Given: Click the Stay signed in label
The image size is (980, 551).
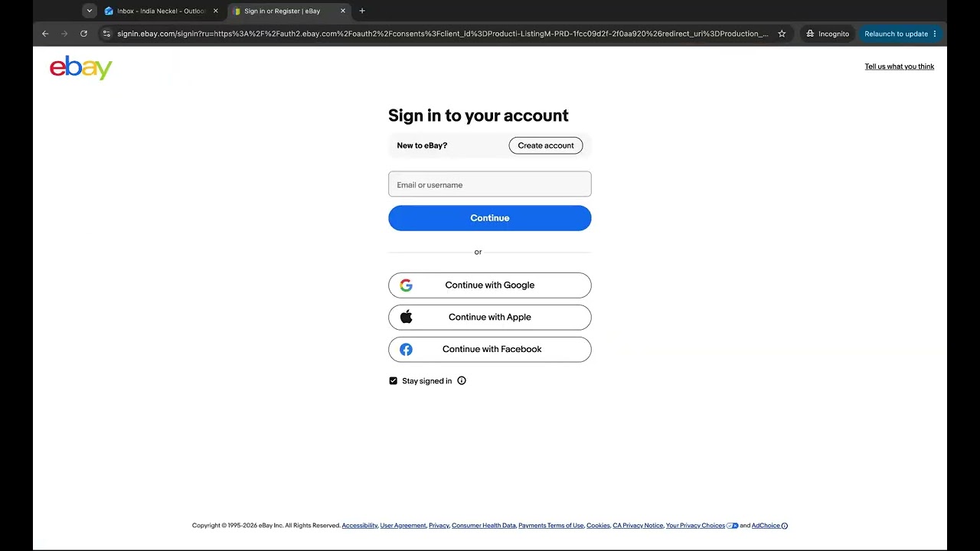Looking at the screenshot, I should tap(427, 381).
